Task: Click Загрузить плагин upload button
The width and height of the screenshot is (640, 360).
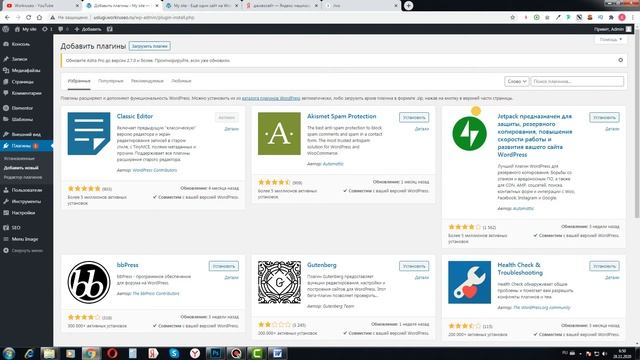Action: (150, 46)
